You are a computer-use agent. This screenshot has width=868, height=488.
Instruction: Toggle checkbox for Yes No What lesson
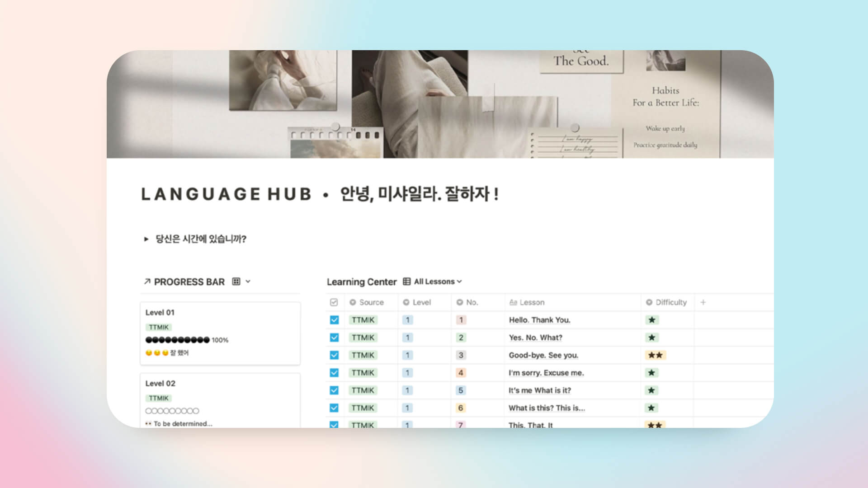click(335, 337)
